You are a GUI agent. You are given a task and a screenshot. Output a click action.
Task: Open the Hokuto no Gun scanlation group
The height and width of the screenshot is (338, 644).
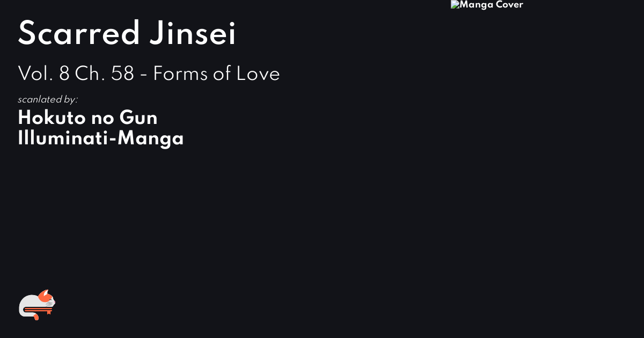(x=87, y=117)
